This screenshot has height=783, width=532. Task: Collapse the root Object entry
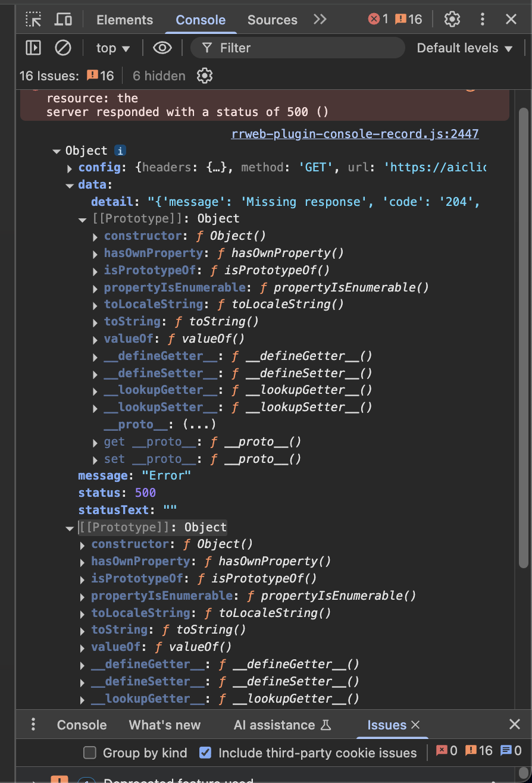coord(57,151)
